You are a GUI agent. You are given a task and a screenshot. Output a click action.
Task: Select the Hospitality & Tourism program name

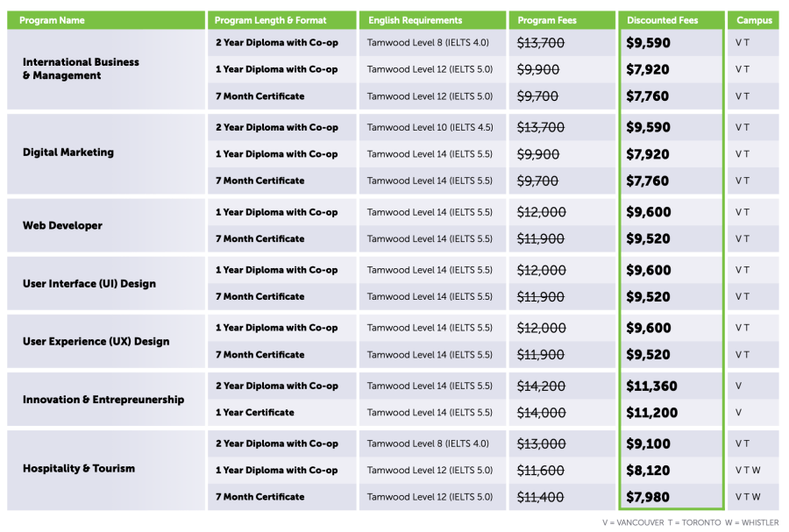(x=79, y=469)
